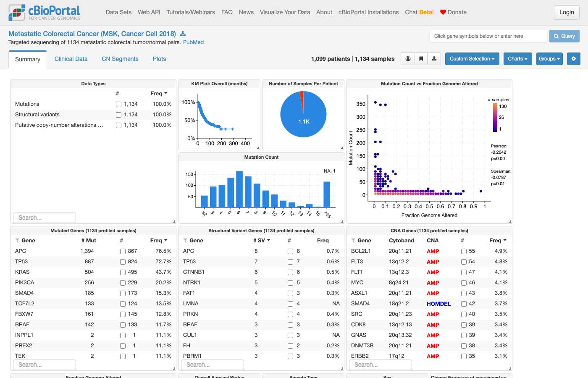Open the Chat Beta! link
Screen dimensions: 588x378
tap(419, 12)
